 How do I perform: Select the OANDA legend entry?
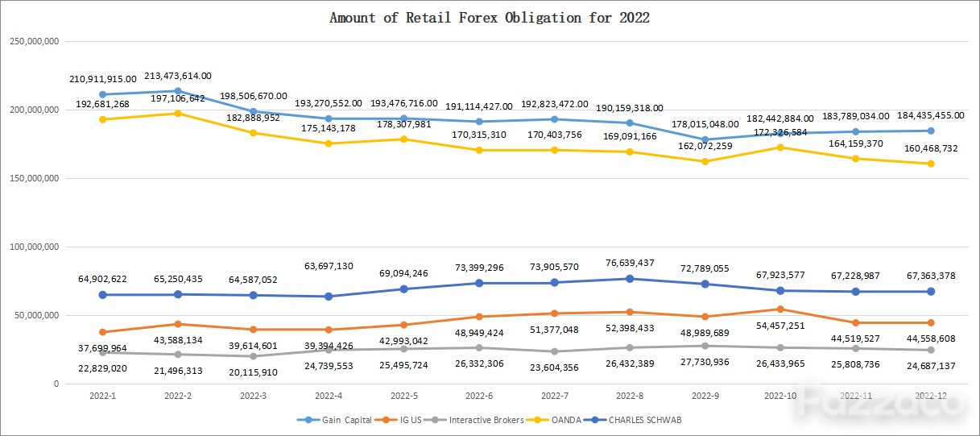click(554, 420)
